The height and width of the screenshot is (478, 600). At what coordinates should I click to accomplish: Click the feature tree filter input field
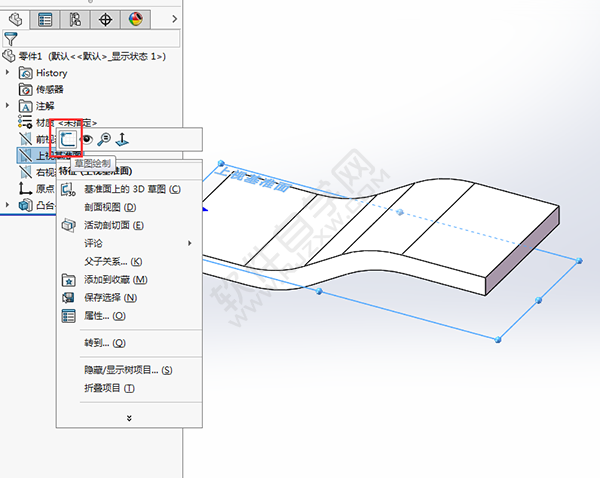coord(100,39)
